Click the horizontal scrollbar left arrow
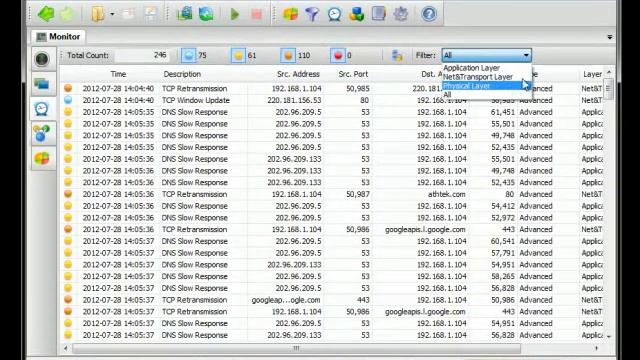Screen dimensions: 640x360 point(66,349)
